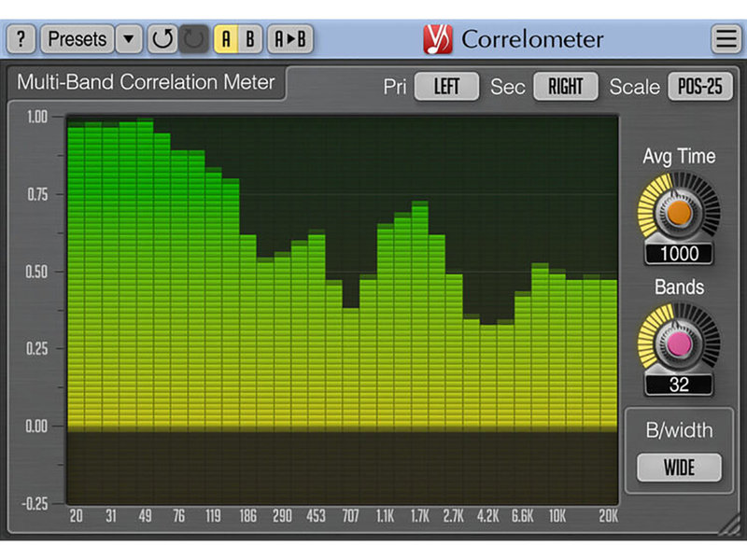
Task: Toggle the WIDE bandwidth button
Action: [679, 467]
